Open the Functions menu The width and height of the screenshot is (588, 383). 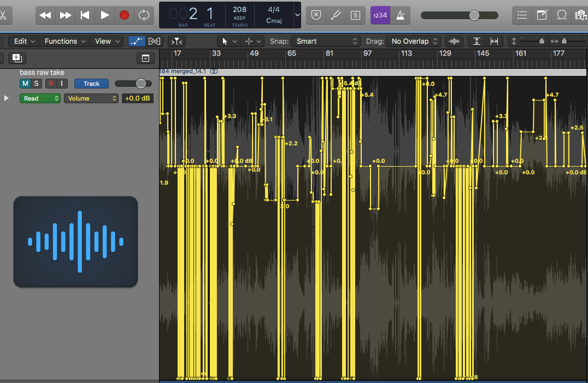click(64, 41)
